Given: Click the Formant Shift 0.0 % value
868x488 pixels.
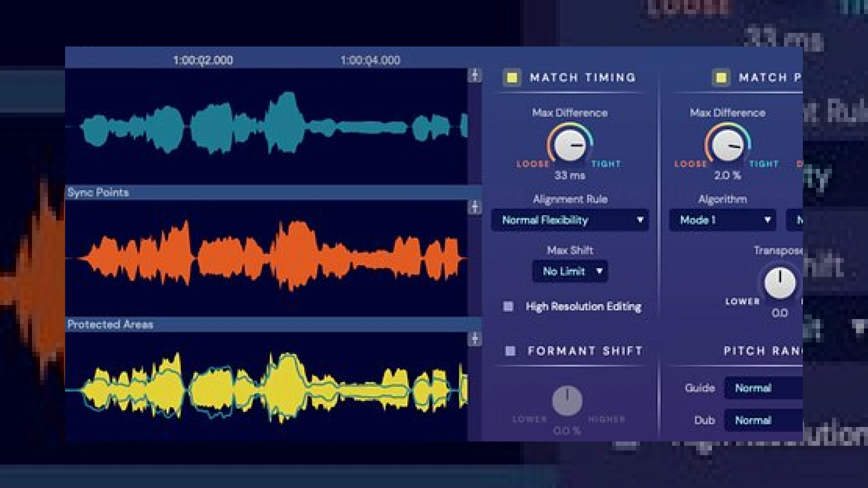Looking at the screenshot, I should (567, 431).
